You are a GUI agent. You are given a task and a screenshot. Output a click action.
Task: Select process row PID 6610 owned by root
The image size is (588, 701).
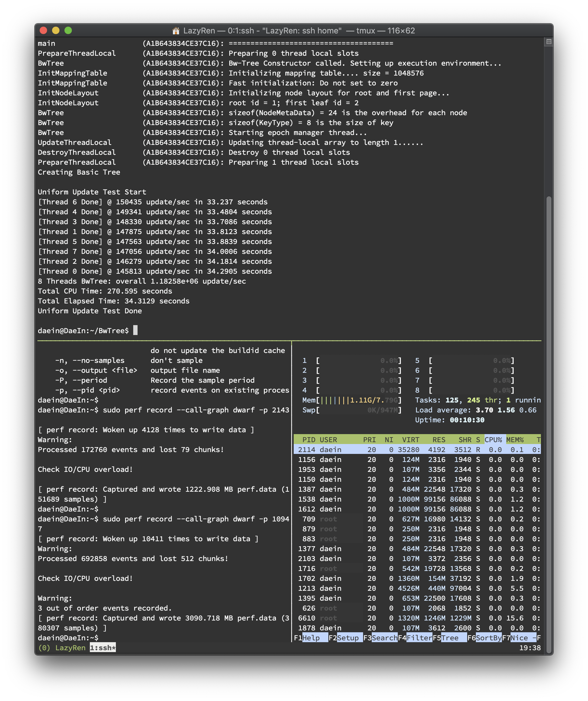(x=417, y=618)
